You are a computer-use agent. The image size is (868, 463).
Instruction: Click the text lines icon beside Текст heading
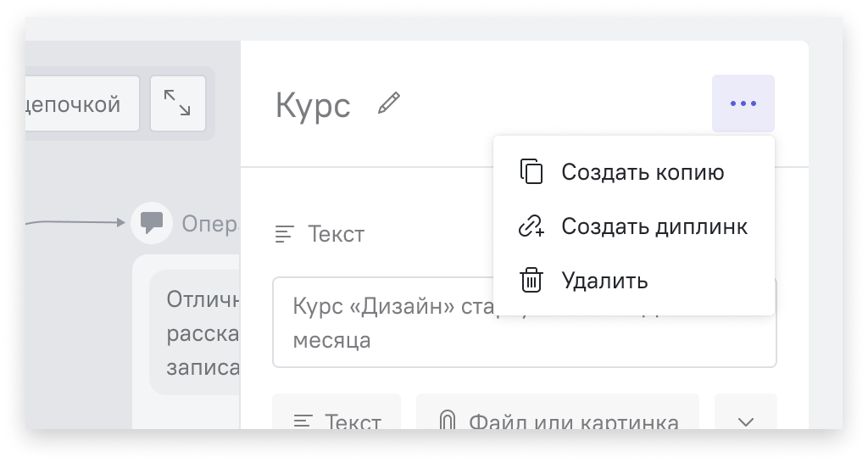[x=285, y=234]
